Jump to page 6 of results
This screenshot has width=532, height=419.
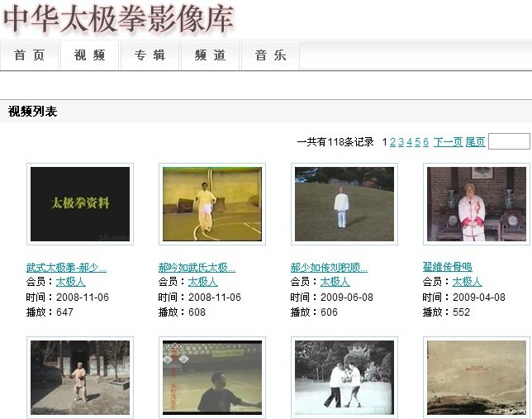[426, 142]
